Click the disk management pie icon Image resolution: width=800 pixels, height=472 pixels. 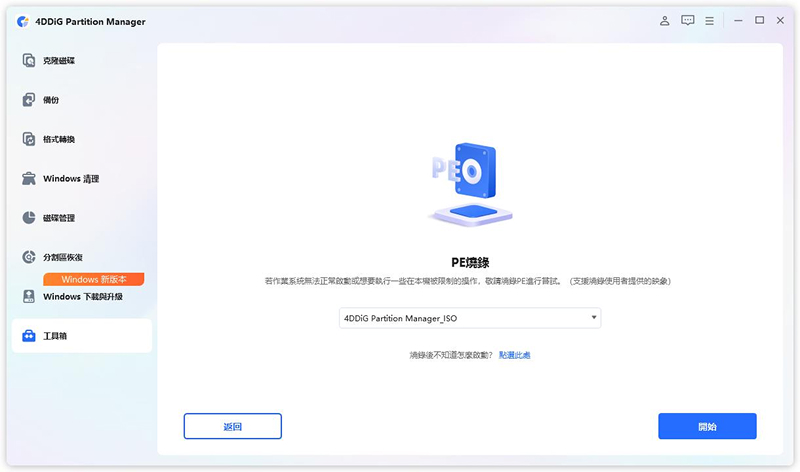[29, 217]
